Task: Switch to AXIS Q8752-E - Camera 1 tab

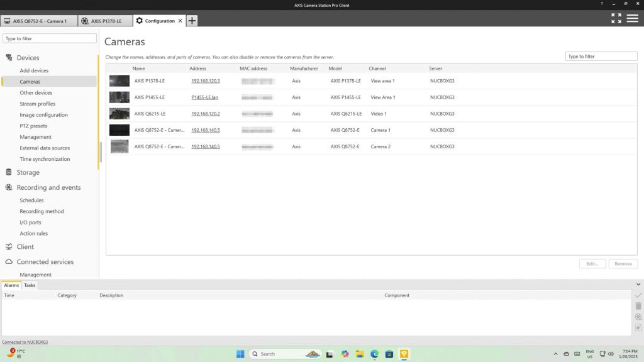Action: (39, 21)
